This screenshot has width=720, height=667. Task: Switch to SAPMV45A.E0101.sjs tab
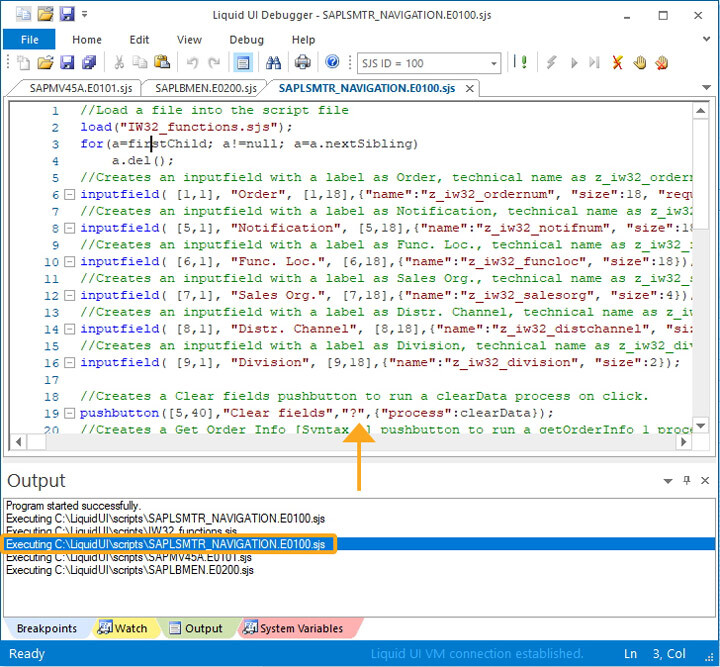pyautogui.click(x=81, y=88)
